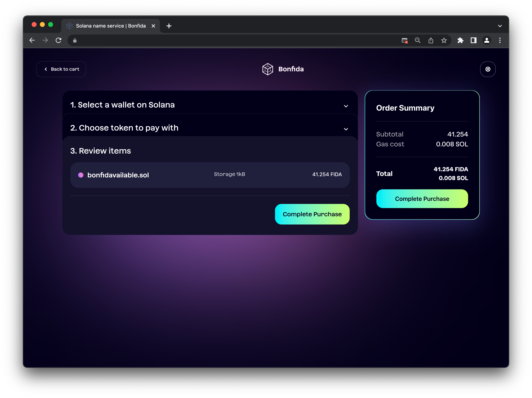532x398 pixels.
Task: Open the 3. Review items section header
Action: pos(101,151)
